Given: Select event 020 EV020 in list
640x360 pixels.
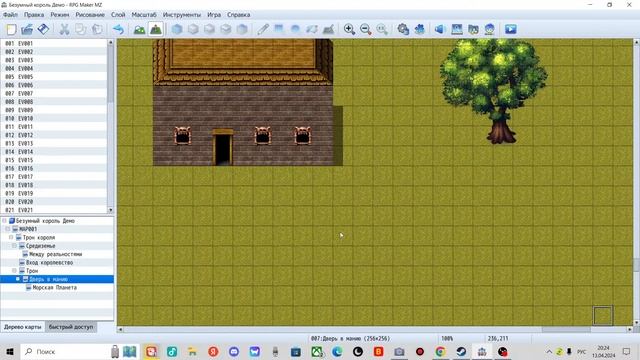Looking at the screenshot, I should [54, 202].
